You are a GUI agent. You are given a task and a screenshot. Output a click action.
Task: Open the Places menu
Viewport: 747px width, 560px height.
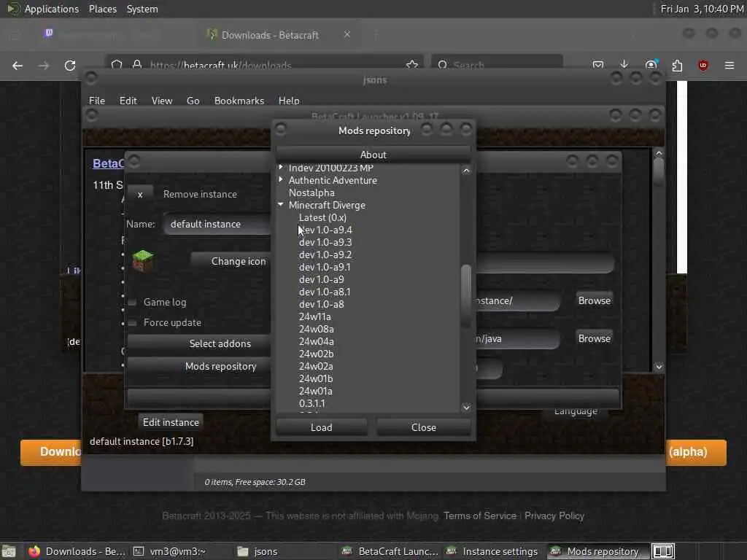coord(103,9)
